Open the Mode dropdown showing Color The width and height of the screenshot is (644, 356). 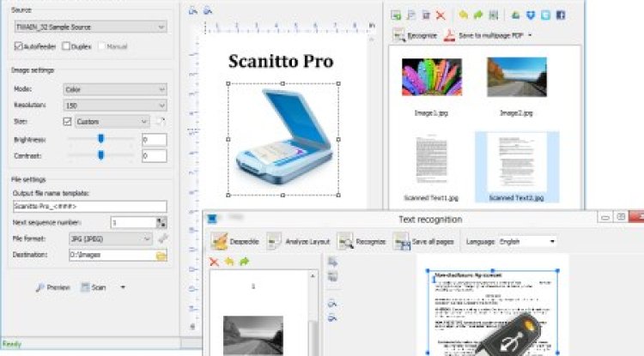115,89
